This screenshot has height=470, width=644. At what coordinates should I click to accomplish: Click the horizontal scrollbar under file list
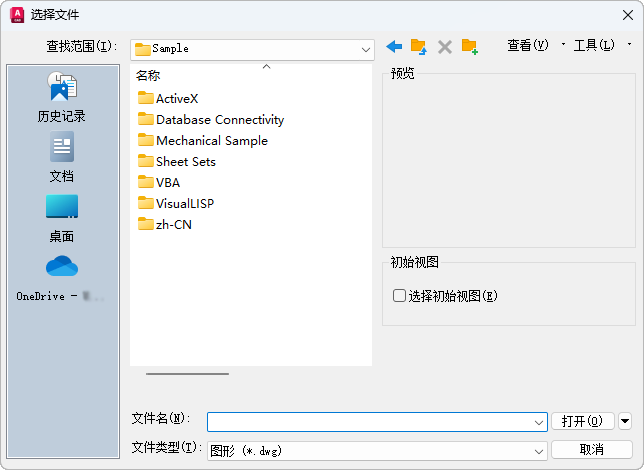point(188,374)
